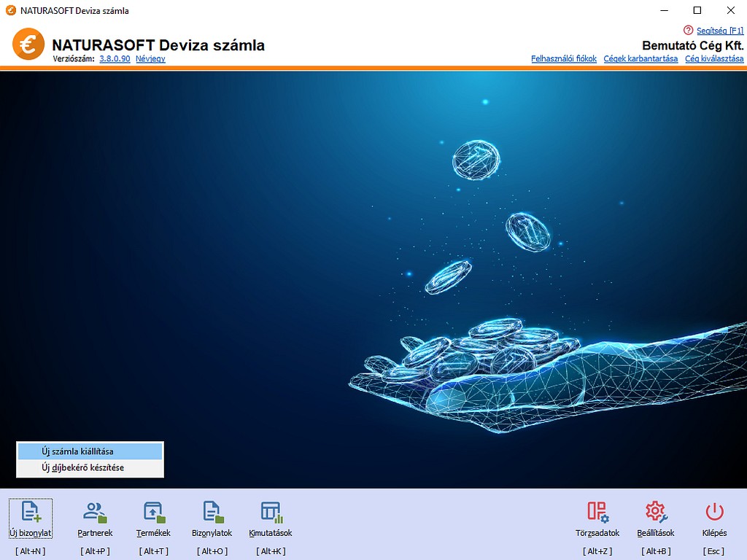This screenshot has width=747, height=560.
Task: Open the Termékek products icon
Action: 154,511
